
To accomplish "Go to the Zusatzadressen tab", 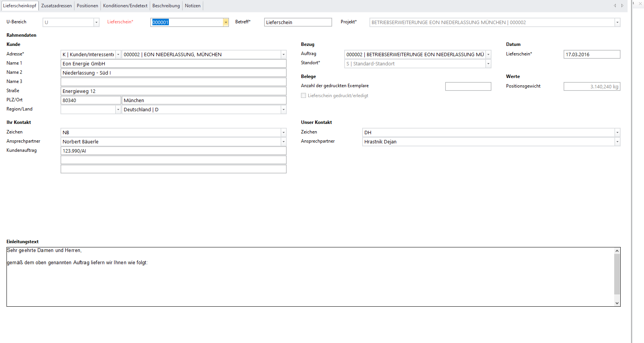I will click(57, 6).
